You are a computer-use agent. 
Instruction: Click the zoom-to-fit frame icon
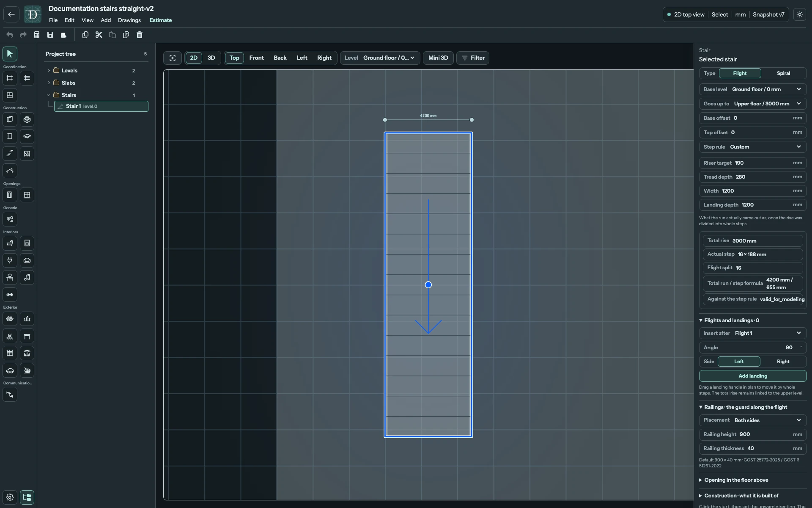click(173, 58)
